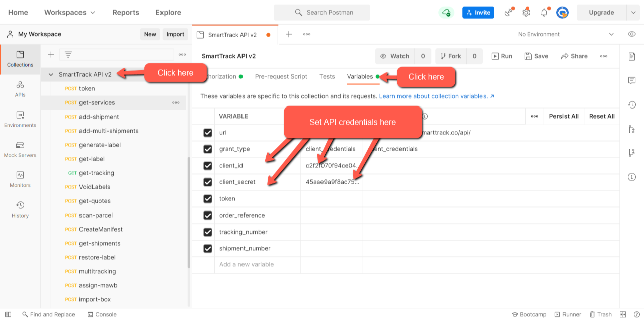
Task: Uncheck the order_reference variable checkbox
Action: (x=208, y=216)
